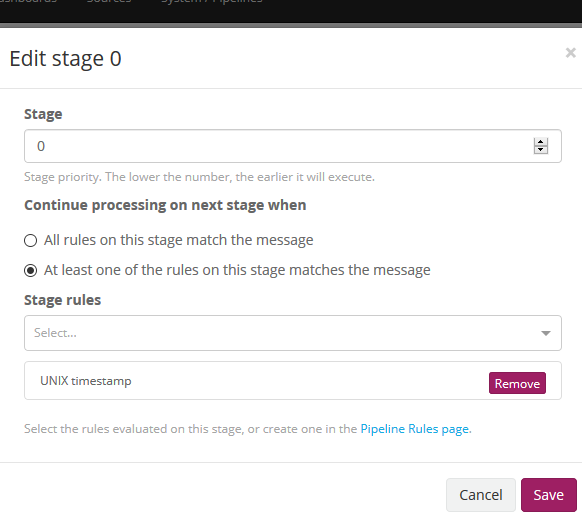The width and height of the screenshot is (582, 523).
Task: Save the stage changes
Action: (x=549, y=495)
